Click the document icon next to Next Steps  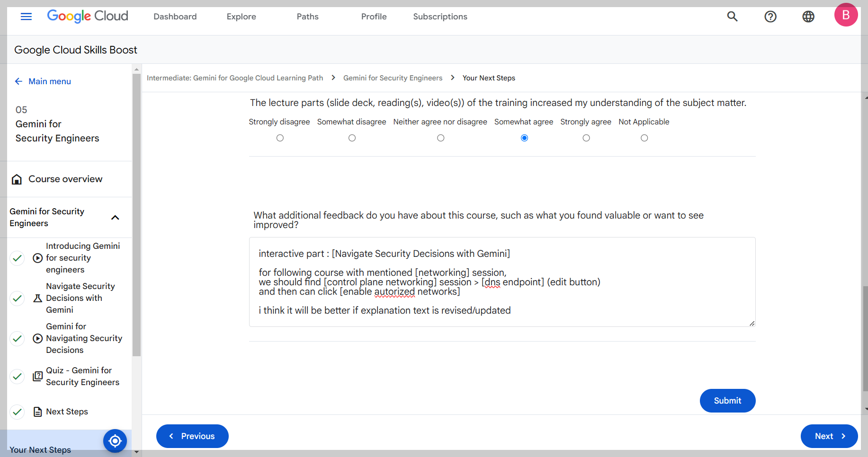pyautogui.click(x=38, y=412)
